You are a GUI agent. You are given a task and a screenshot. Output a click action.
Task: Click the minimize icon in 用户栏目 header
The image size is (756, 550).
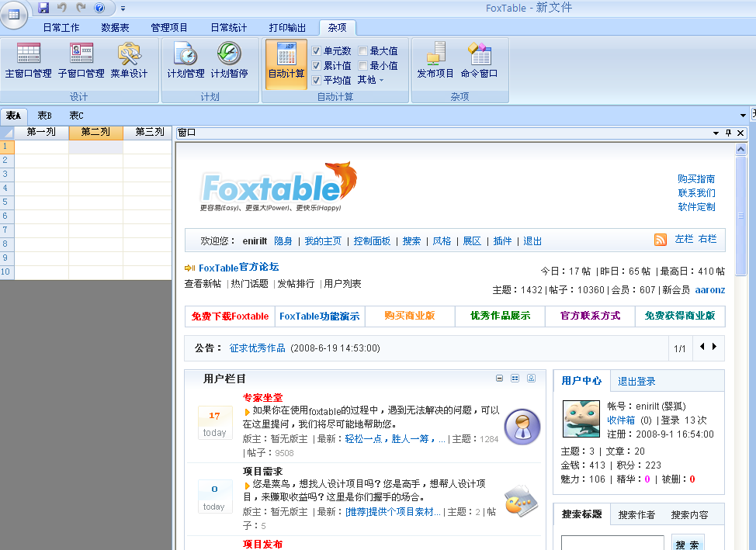click(500, 379)
